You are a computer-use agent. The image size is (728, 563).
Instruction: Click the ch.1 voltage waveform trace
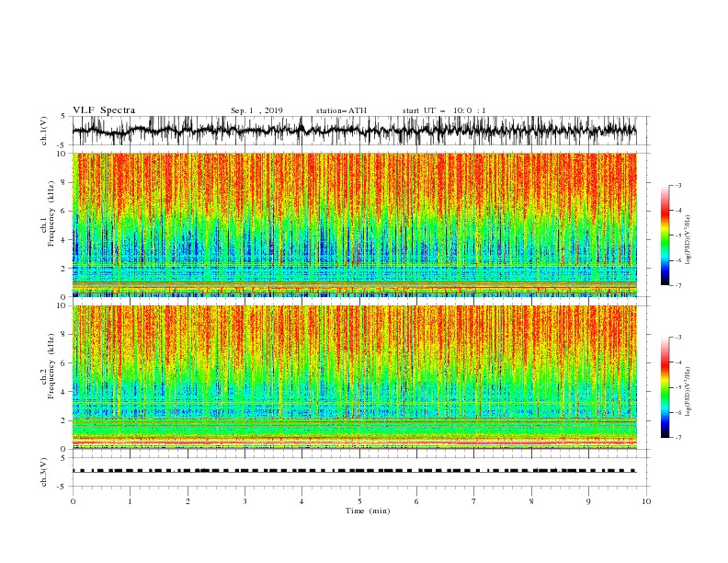click(355, 131)
